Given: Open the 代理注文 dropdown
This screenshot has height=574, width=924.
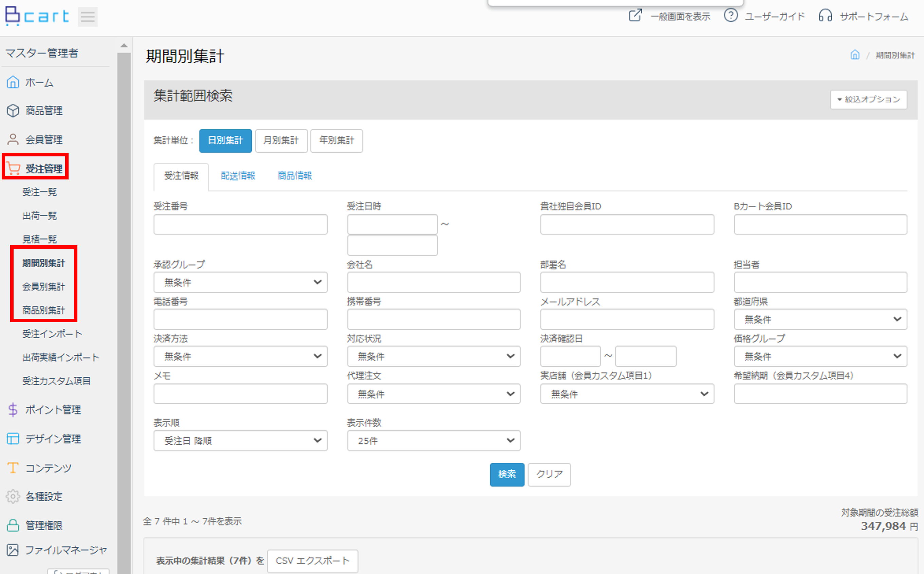Looking at the screenshot, I should [x=434, y=394].
